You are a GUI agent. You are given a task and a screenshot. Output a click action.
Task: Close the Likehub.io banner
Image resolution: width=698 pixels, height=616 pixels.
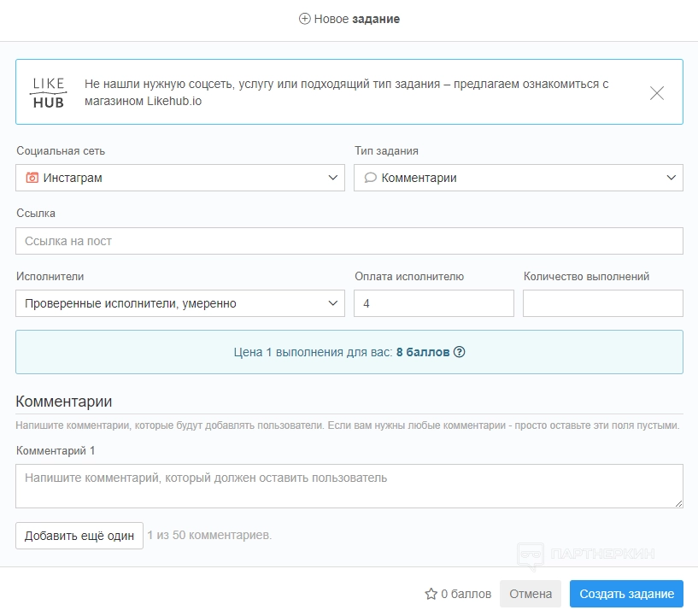[657, 93]
